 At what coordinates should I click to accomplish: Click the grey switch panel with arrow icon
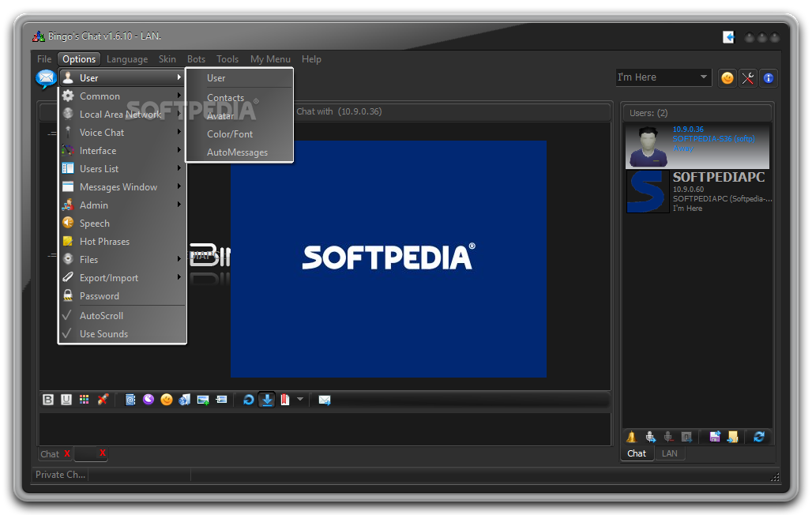[686, 437]
